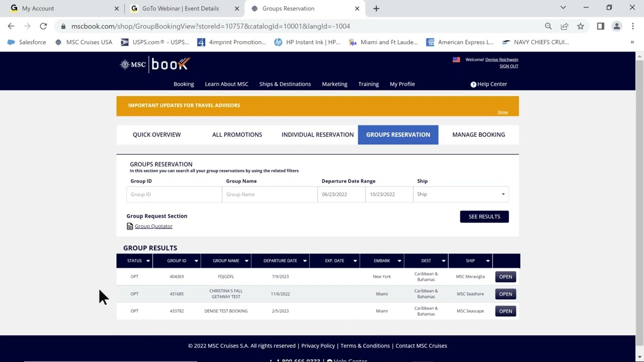Click the Denise Reichwein profile link

point(502,60)
